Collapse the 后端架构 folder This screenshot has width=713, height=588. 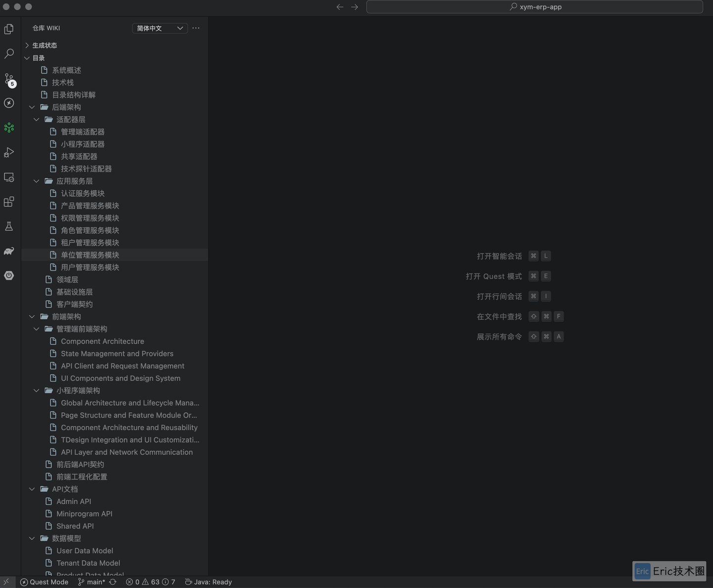[x=32, y=107]
